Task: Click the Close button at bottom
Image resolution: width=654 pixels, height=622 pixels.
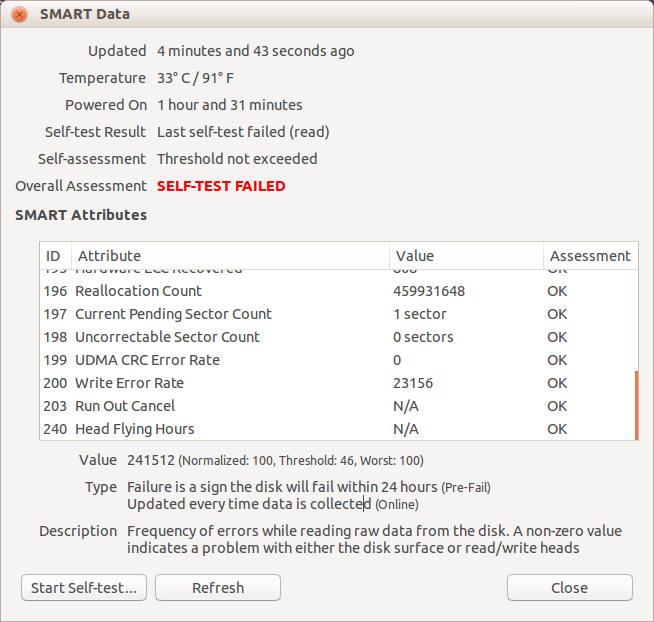Action: (x=569, y=587)
